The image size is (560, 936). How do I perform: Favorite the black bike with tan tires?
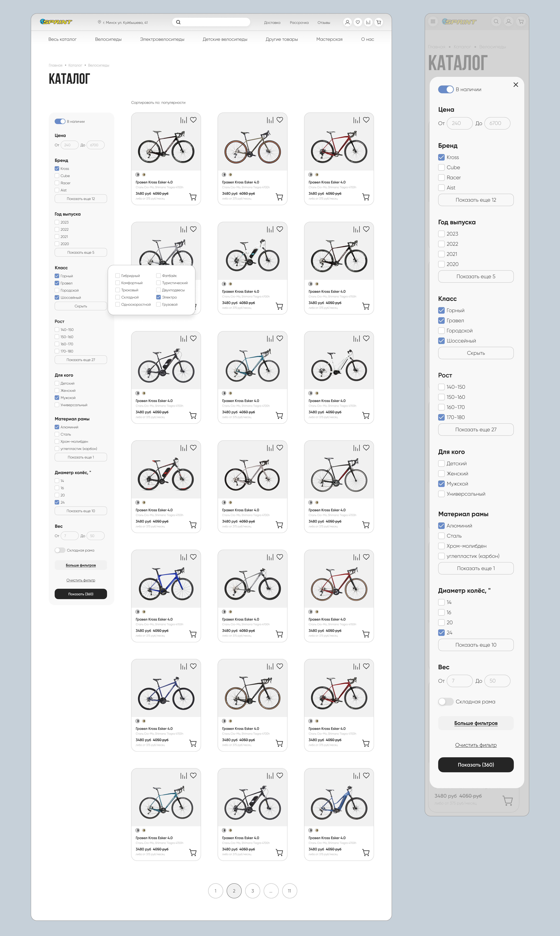pyautogui.click(x=280, y=666)
